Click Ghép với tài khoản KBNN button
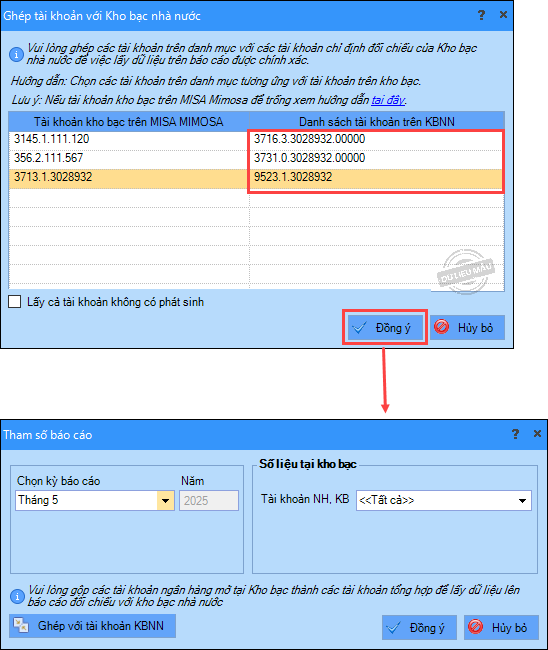This screenshot has height=650, width=548. coord(92,626)
